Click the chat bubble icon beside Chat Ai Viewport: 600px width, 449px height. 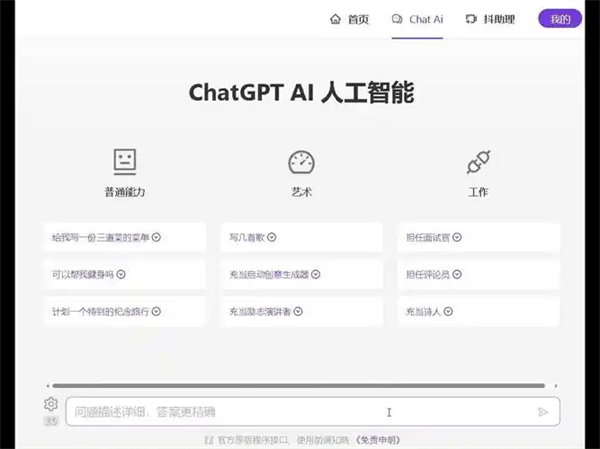397,19
